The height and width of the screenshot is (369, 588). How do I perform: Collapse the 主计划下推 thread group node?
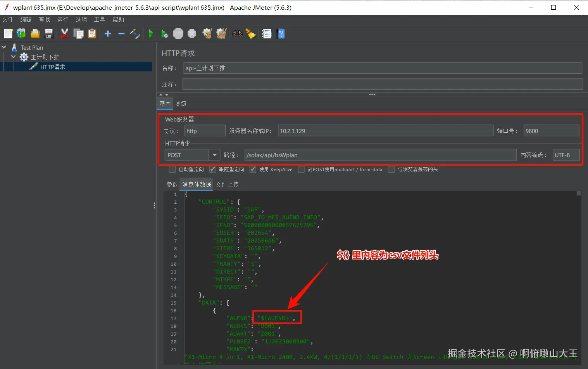pos(14,57)
